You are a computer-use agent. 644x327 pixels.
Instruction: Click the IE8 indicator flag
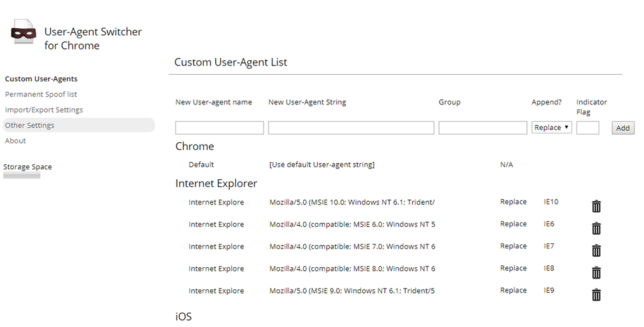click(x=549, y=269)
